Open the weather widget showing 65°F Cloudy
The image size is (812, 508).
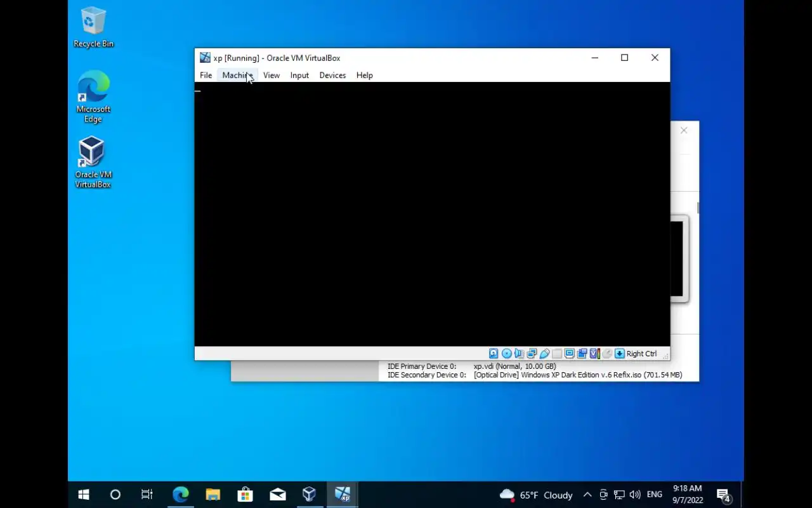click(536, 495)
